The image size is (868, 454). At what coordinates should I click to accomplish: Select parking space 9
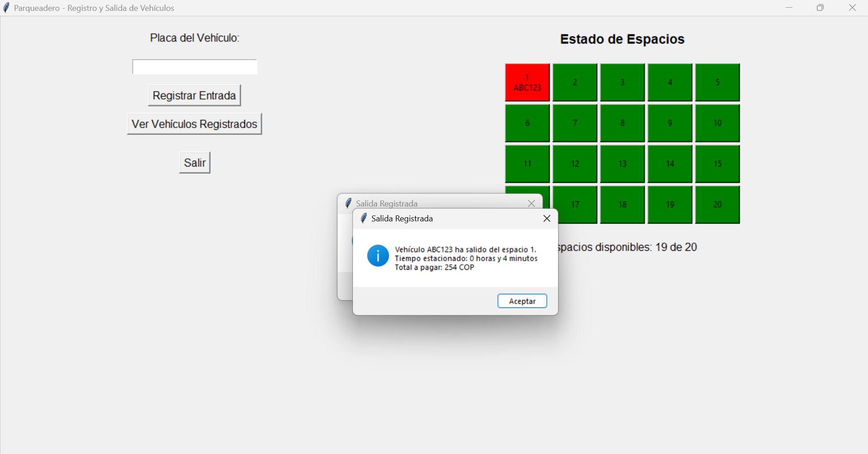[x=670, y=123]
